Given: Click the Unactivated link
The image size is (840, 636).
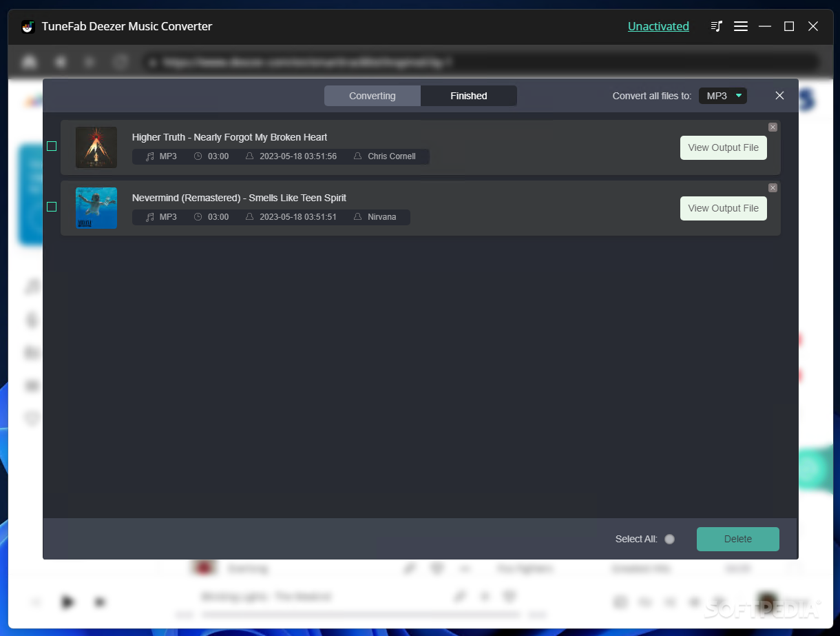Looking at the screenshot, I should pyautogui.click(x=658, y=26).
